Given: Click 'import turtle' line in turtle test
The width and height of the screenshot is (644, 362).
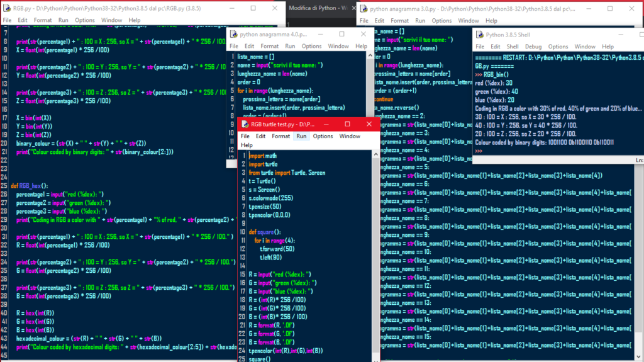Looking at the screenshot, I should [x=263, y=164].
